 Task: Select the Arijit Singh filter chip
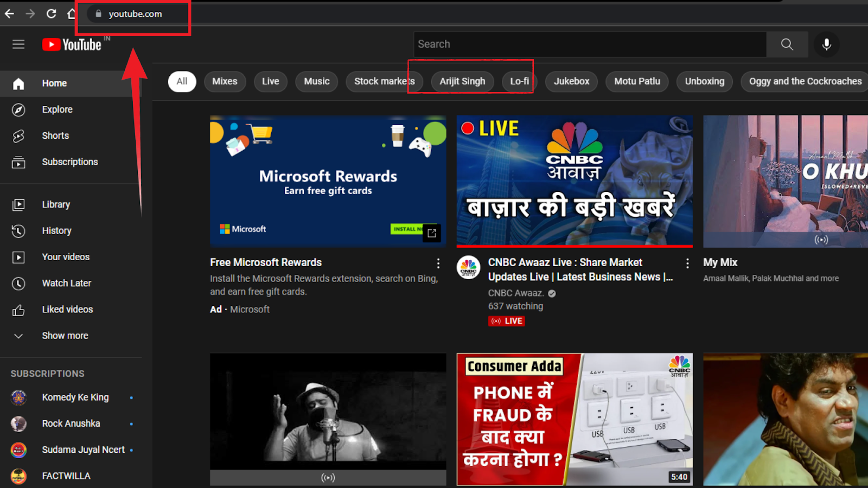(x=462, y=81)
